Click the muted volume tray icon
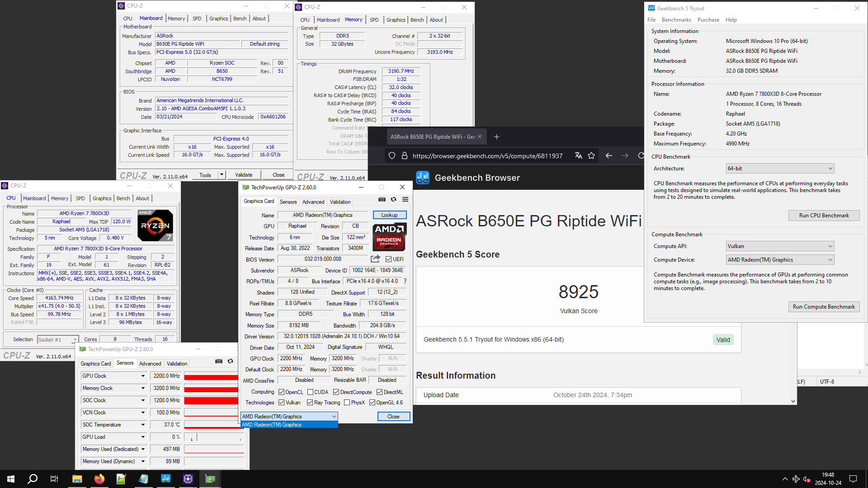868x488 pixels. point(807,479)
